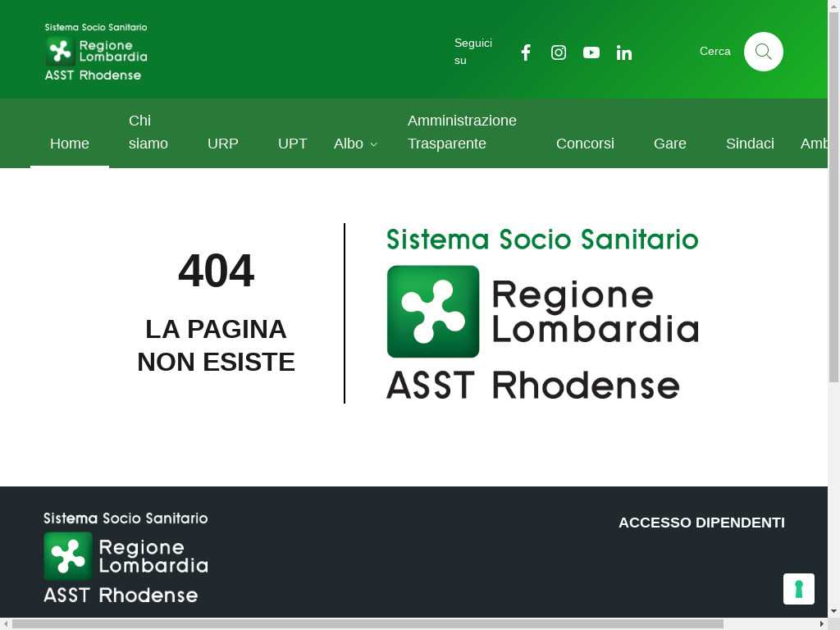Image resolution: width=840 pixels, height=630 pixels.
Task: Open the Chi siamo menu item
Action: [x=148, y=132]
